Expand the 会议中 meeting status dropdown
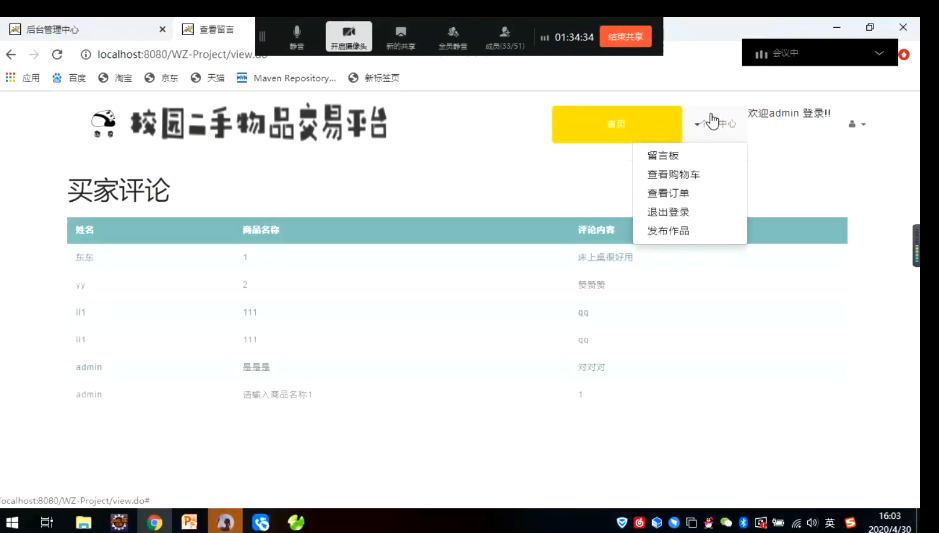Viewport: 939px width, 533px height. 879,53
